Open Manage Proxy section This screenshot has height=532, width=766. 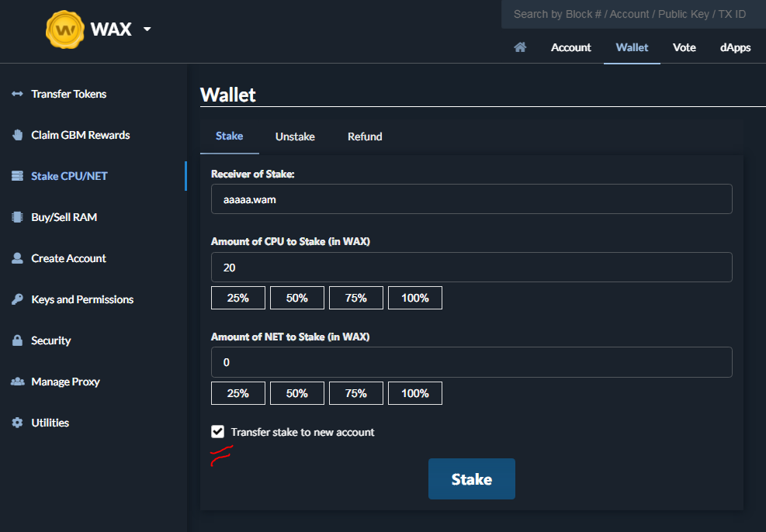(65, 382)
